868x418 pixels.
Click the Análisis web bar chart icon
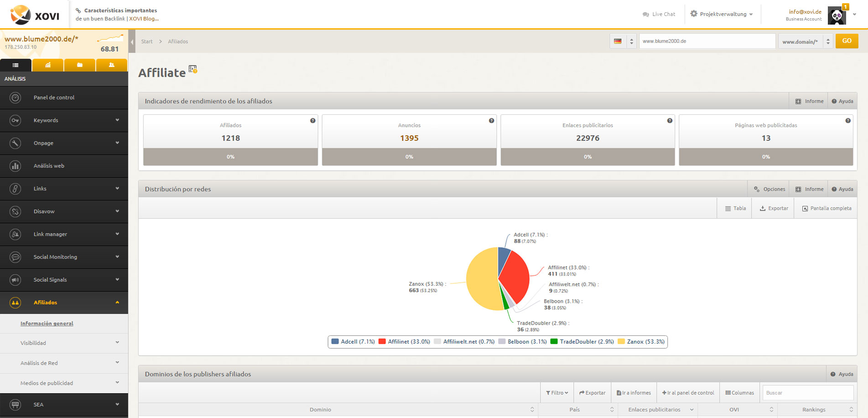pos(16,166)
